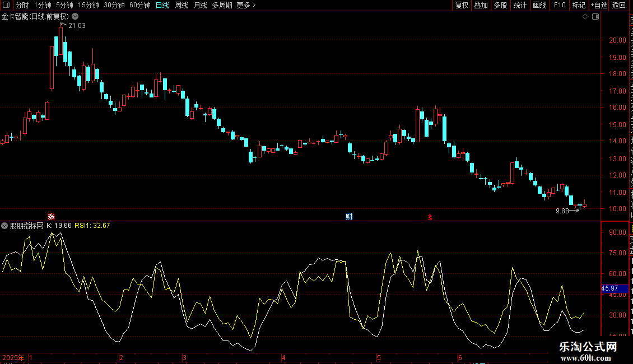Click the blue 财 financial marker

(349, 217)
